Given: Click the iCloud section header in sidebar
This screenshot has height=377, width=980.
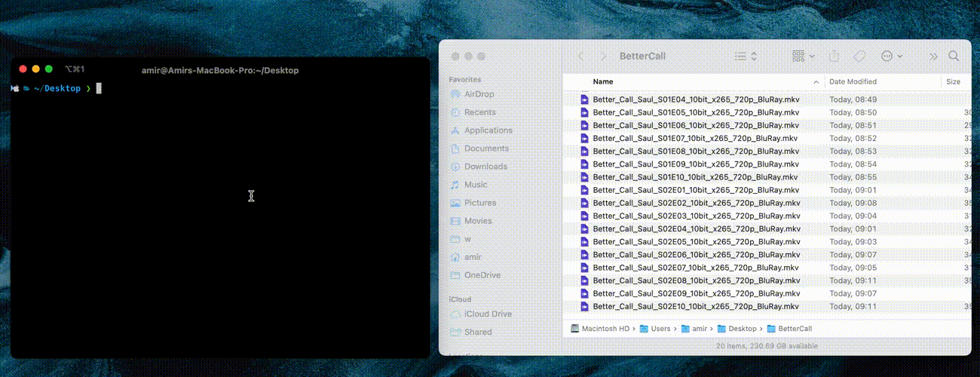Looking at the screenshot, I should 460,299.
